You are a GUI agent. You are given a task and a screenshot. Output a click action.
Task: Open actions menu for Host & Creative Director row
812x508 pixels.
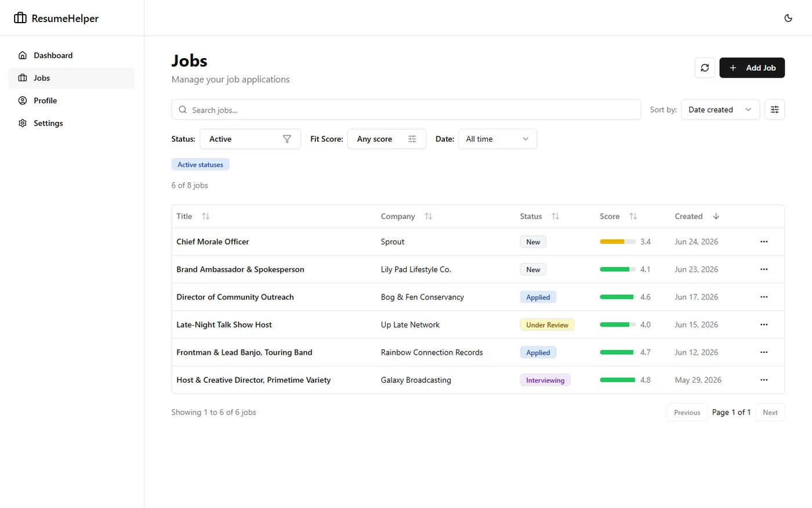[764, 380]
